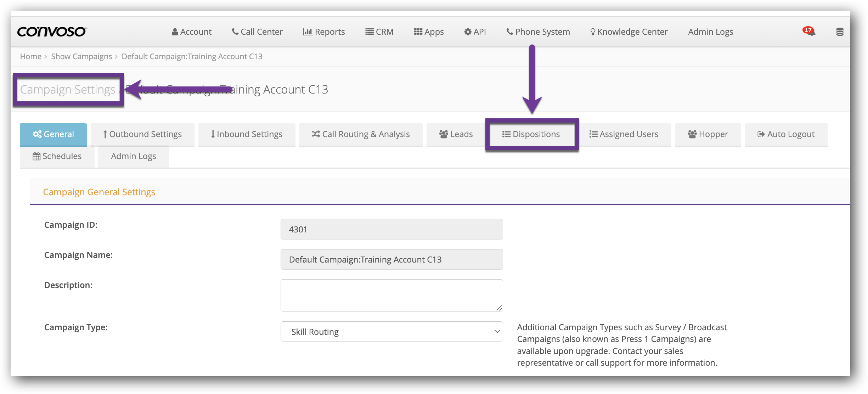This screenshot has width=868, height=394.
Task: Open the Phone System menu
Action: click(x=538, y=32)
